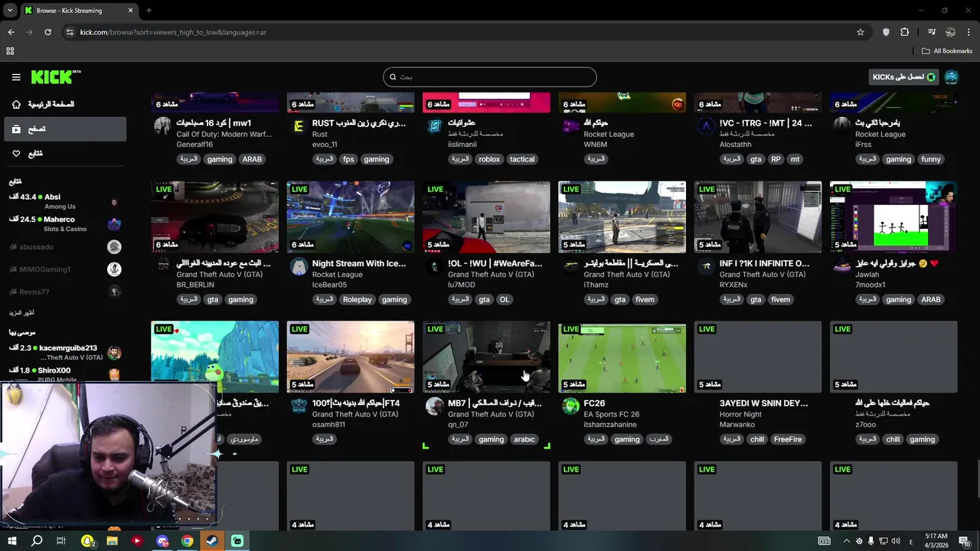Open RYXENx INFINITE stream thumbnail
Viewport: 980px width, 551px height.
757,217
